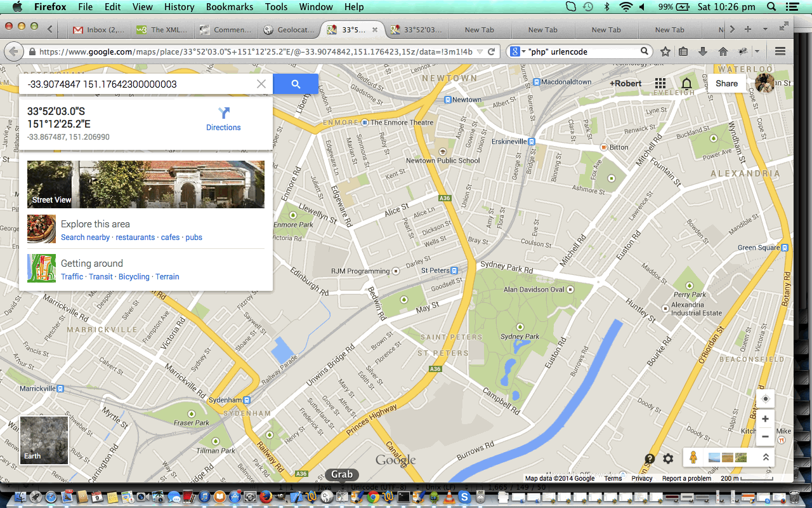812x508 pixels.
Task: Reload the current page
Action: (x=492, y=52)
